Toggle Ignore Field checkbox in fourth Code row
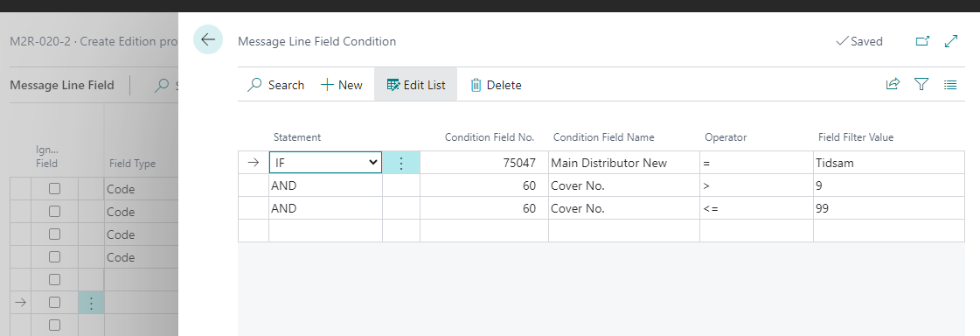980x336 pixels. pos(54,256)
